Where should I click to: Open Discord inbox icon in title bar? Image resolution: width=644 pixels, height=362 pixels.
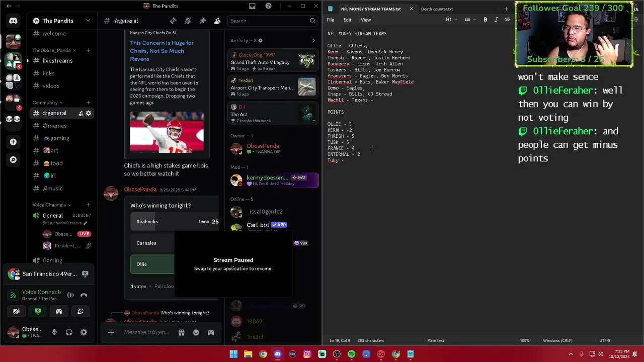click(252, 6)
